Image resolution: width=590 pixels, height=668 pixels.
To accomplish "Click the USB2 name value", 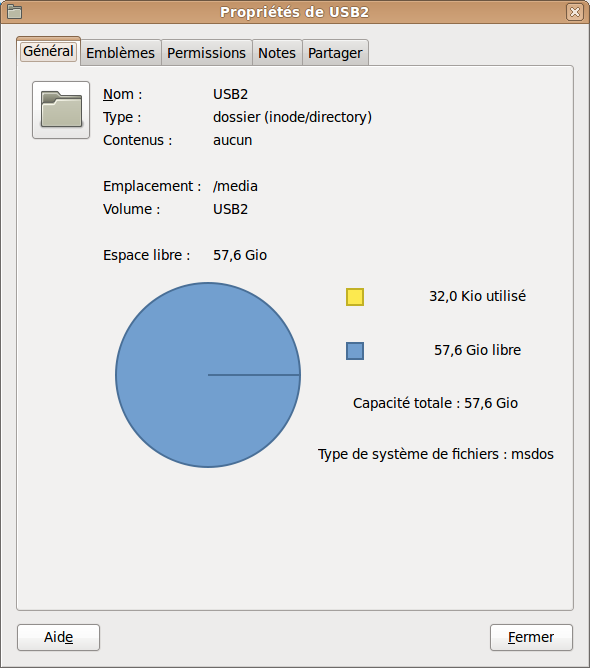I will pos(230,94).
